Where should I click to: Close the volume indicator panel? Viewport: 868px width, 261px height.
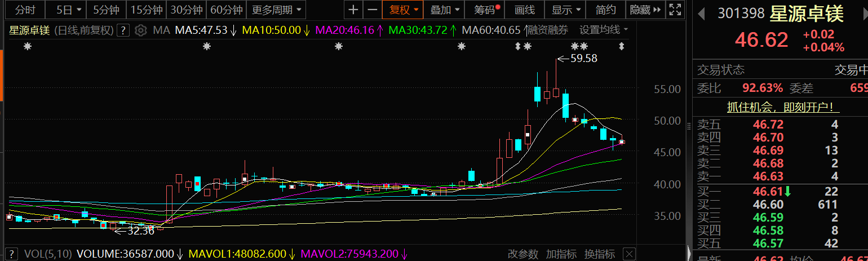click(x=630, y=254)
